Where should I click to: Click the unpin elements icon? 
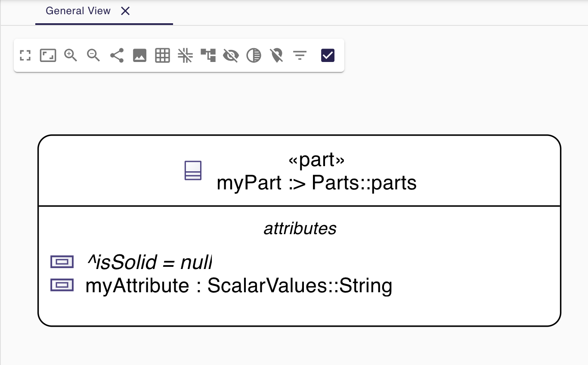(276, 55)
